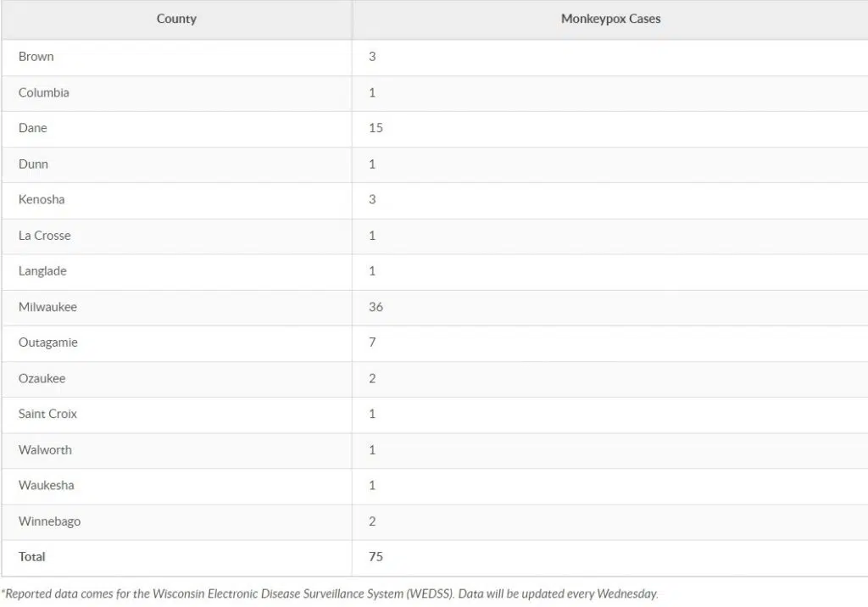Click the Dane county name

click(33, 128)
